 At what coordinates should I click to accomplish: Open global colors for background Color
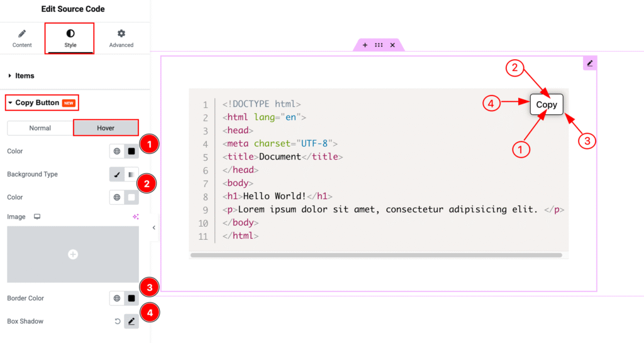(x=116, y=197)
